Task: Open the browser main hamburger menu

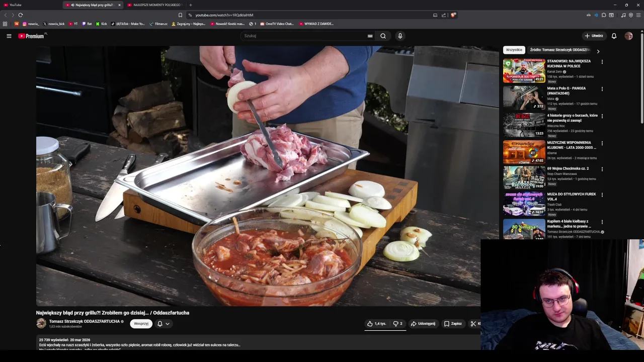Action: point(638,15)
